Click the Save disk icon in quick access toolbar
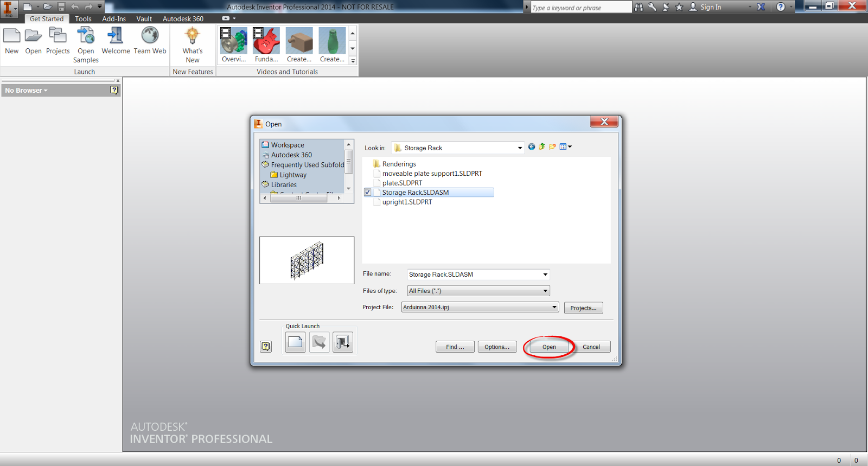 tap(61, 7)
